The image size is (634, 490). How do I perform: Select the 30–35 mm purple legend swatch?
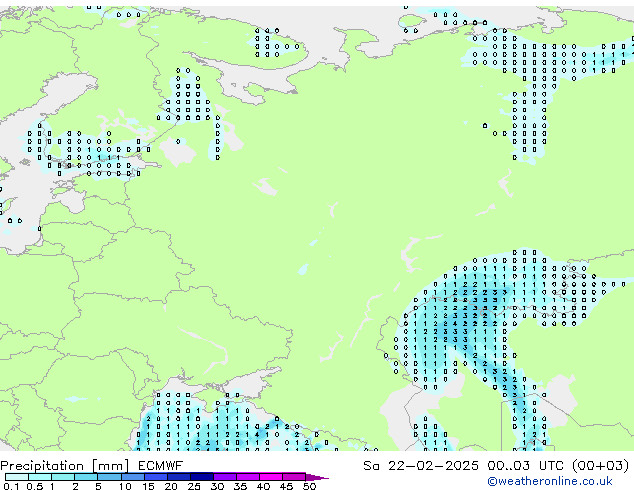224,477
